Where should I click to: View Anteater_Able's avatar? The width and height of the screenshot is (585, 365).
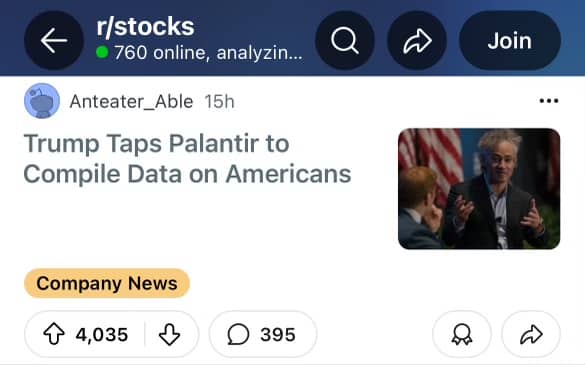pyautogui.click(x=42, y=101)
